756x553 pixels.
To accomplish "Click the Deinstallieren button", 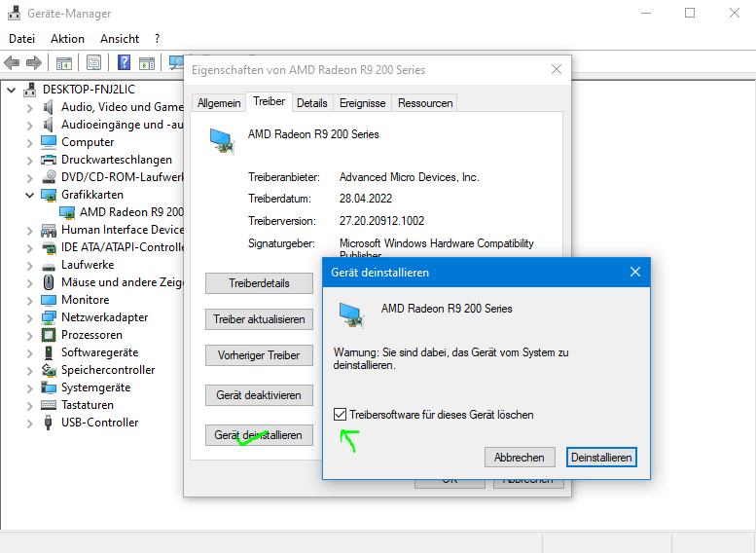I will coord(601,458).
